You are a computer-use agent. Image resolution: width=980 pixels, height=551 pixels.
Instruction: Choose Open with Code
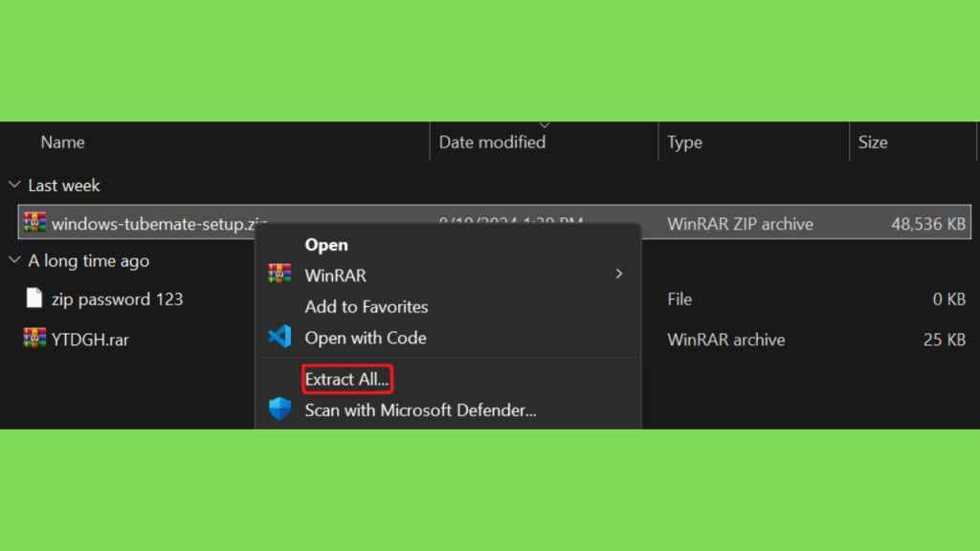pyautogui.click(x=366, y=338)
